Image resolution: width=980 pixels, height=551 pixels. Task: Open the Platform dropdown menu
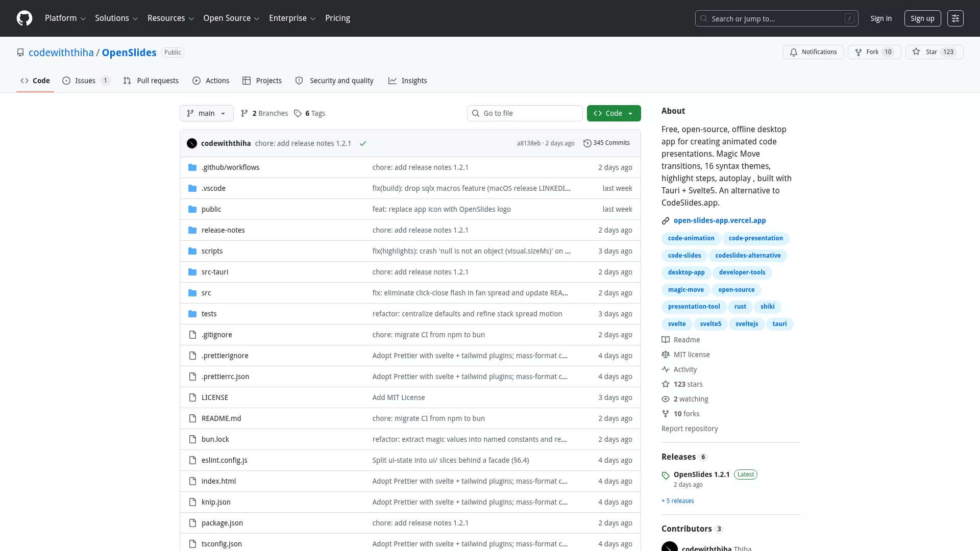65,18
